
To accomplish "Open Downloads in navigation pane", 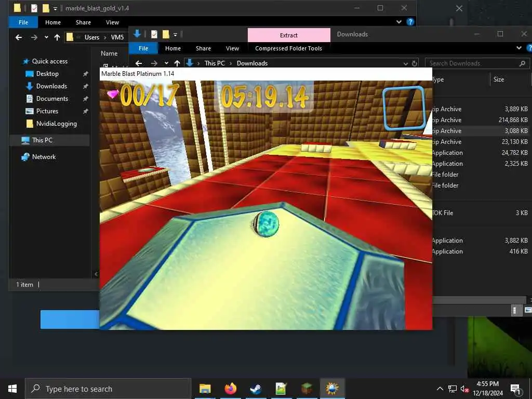I will point(51,86).
